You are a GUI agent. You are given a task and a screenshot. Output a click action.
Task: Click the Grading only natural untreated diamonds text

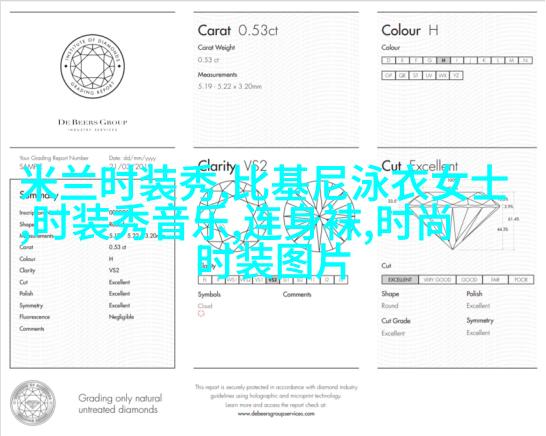(x=120, y=404)
